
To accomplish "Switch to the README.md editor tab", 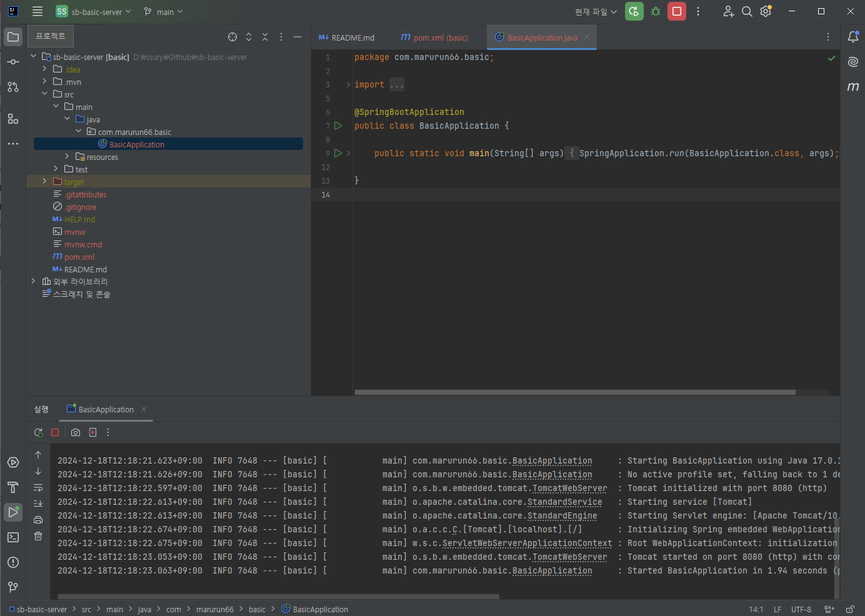I will tap(347, 37).
